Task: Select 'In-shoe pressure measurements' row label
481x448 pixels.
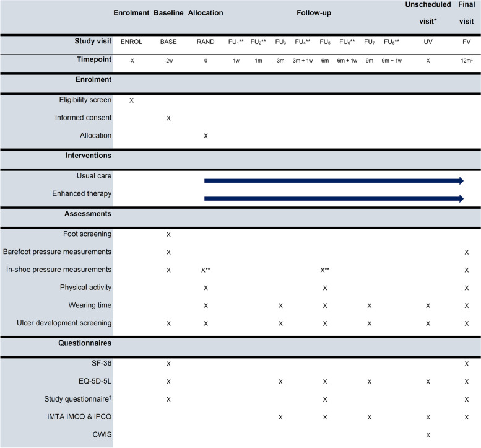Action: pyautogui.click(x=59, y=270)
